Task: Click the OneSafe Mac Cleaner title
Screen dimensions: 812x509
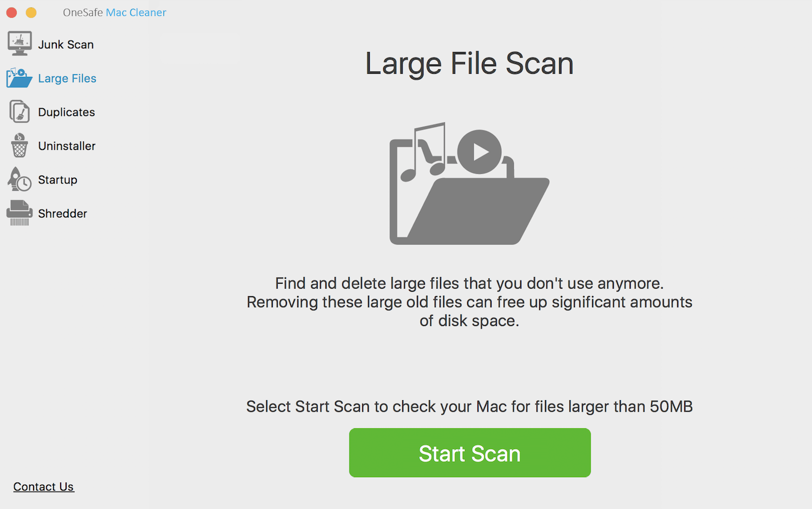Action: (114, 12)
